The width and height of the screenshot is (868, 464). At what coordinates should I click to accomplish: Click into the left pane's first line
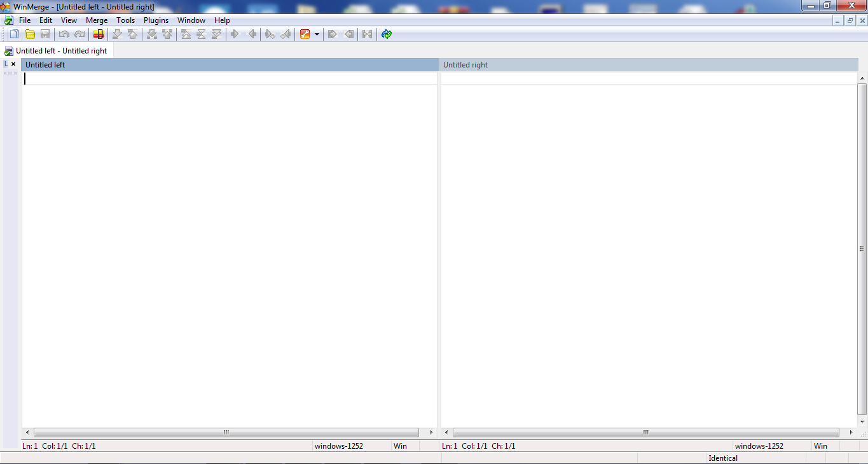tap(230, 78)
